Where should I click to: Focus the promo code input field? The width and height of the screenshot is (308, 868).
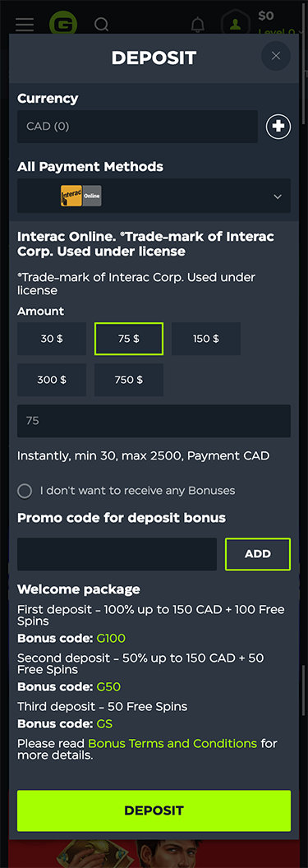[117, 554]
